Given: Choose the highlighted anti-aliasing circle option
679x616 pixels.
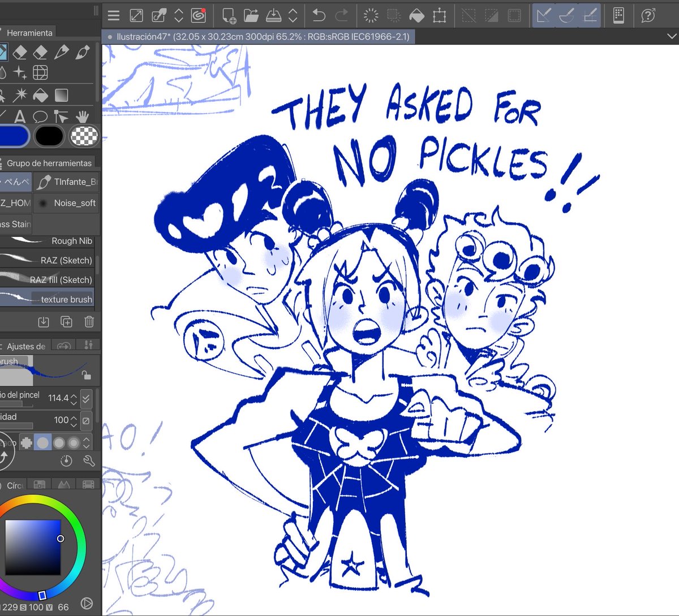Looking at the screenshot, I should pos(42,442).
